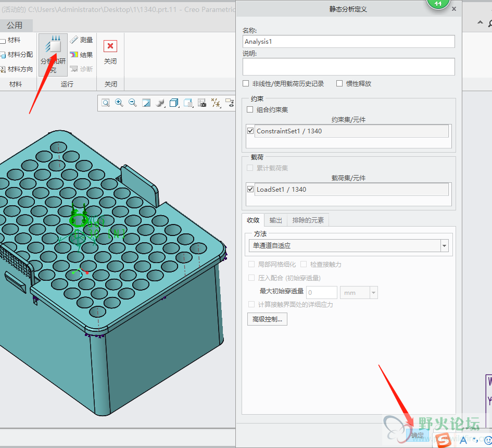This screenshot has width=492, height=448.
Task: Collapse the ribbon with the up chevron
Action: point(480,22)
